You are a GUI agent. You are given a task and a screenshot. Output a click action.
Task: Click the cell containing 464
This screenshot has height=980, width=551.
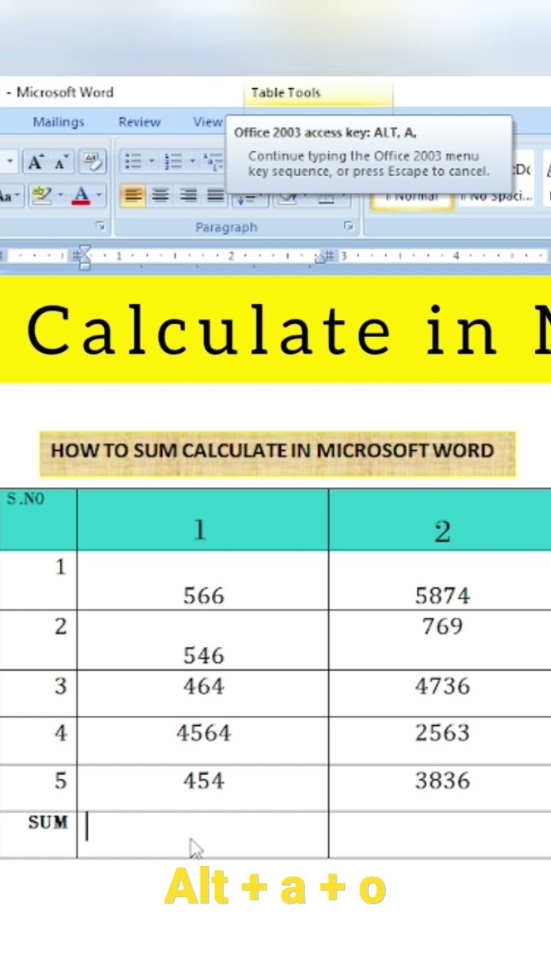tap(203, 694)
